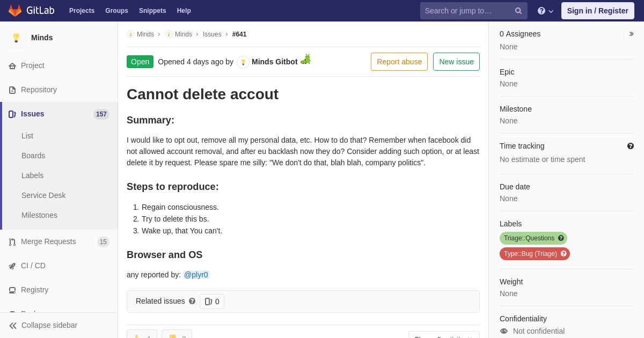
Task: Select the Triage::Questions green label
Action: [x=529, y=238]
